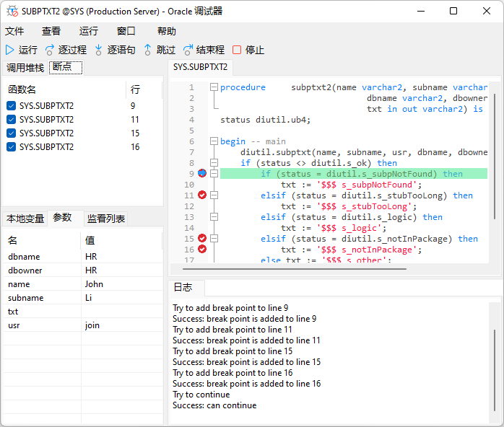Collapse the if block at line 8

pyautogui.click(x=214, y=163)
